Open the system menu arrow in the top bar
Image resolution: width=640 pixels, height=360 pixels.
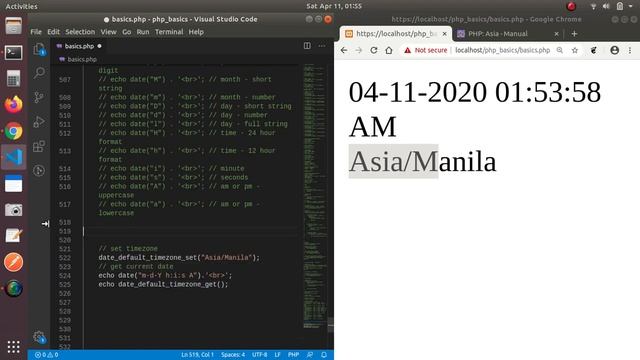(x=631, y=6)
